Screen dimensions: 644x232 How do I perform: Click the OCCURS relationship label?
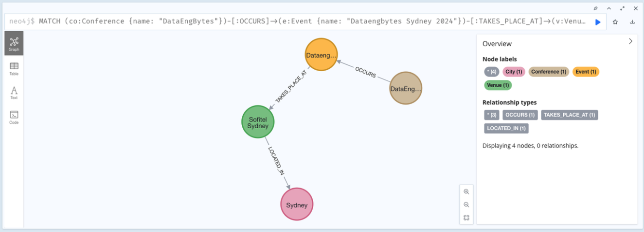point(365,72)
